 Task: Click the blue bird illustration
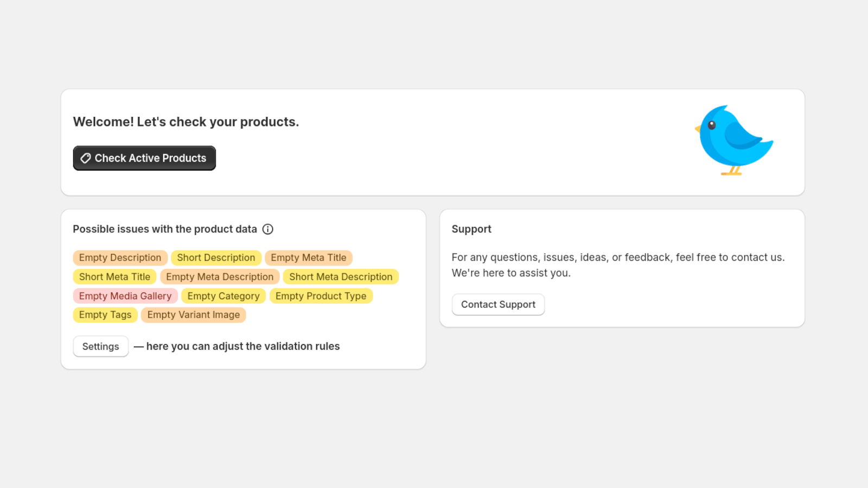pyautogui.click(x=735, y=140)
